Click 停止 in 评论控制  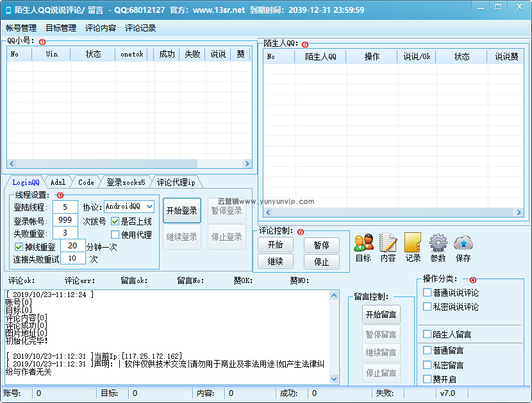coord(321,262)
